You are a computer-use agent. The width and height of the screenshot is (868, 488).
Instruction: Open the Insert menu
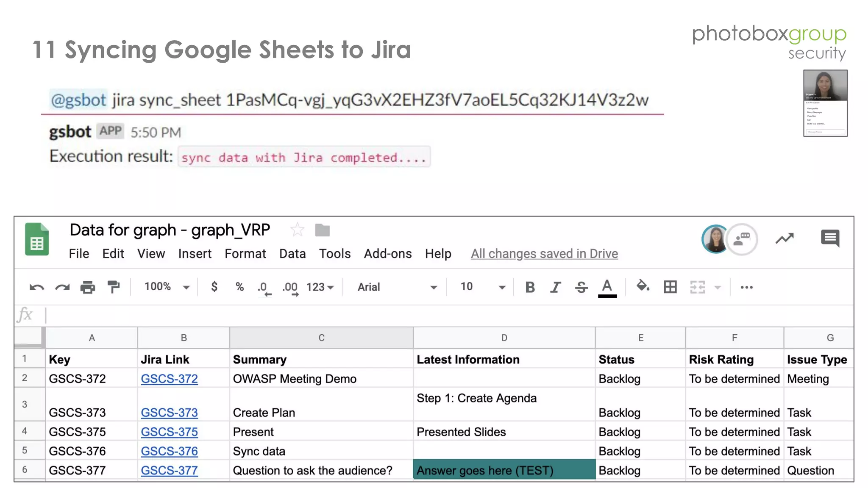[195, 253]
